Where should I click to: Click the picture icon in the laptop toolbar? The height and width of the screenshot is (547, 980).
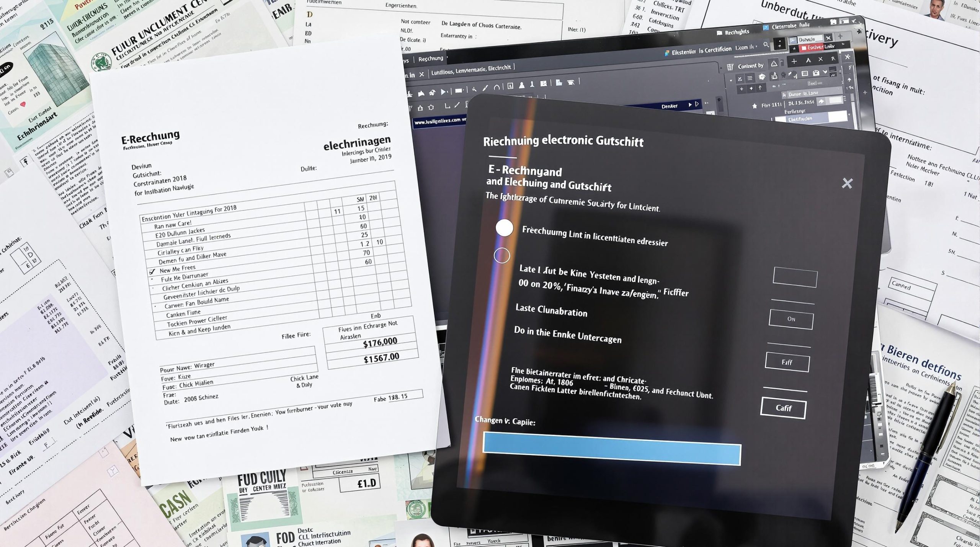coord(544,83)
